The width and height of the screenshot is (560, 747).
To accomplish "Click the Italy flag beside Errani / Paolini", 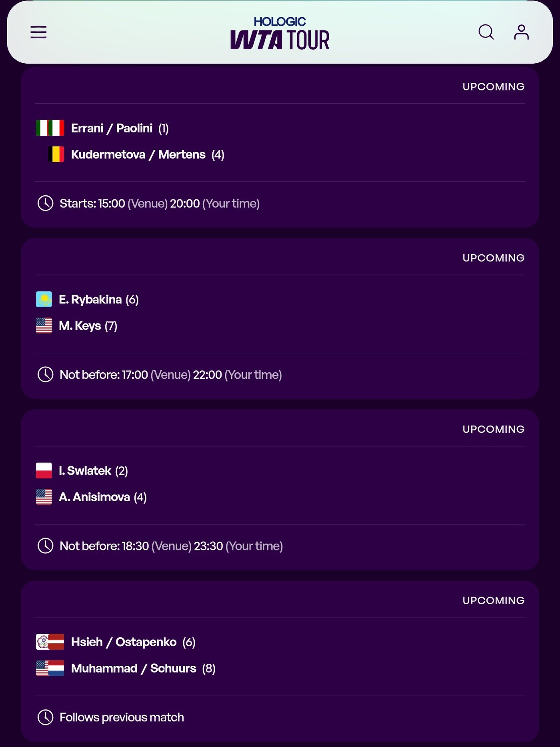I will [x=50, y=128].
